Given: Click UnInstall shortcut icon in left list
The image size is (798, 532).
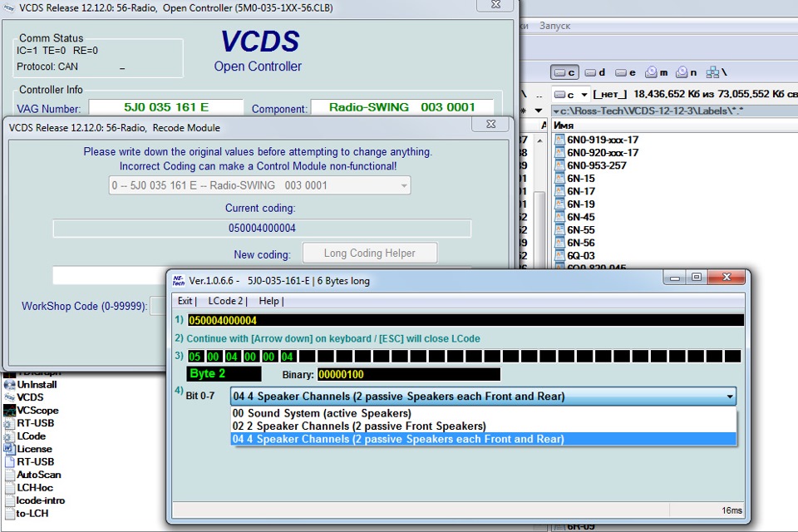Looking at the screenshot, I should (x=9, y=384).
